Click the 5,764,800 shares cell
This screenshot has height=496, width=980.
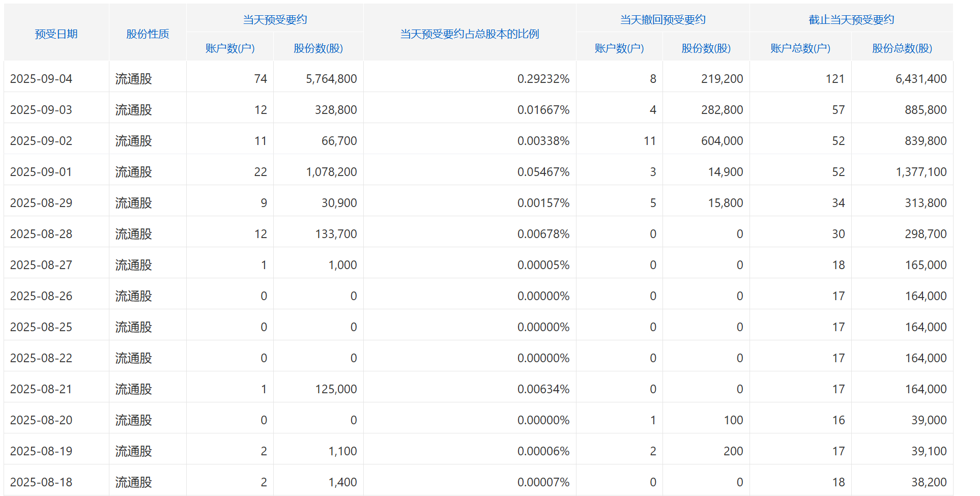331,79
